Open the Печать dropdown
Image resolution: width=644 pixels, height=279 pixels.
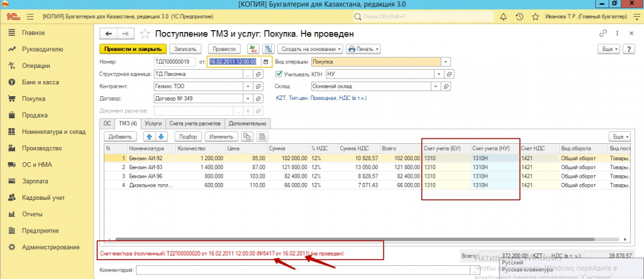click(x=364, y=49)
